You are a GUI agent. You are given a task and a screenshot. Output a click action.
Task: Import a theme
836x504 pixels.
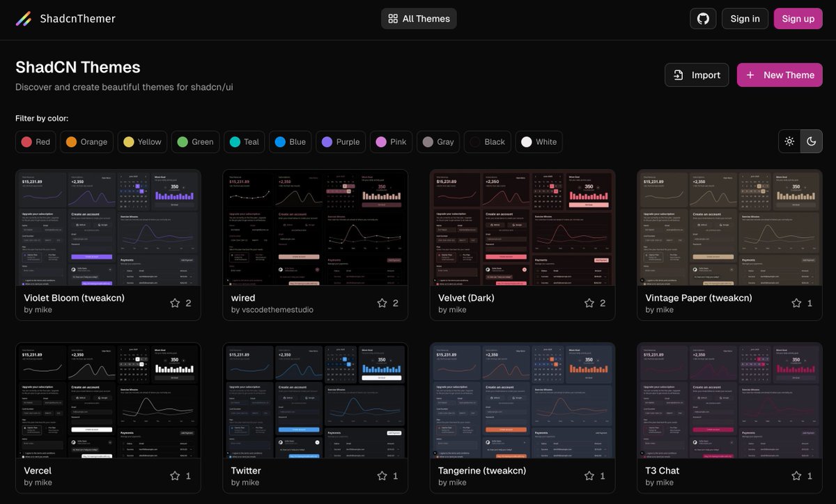[697, 75]
